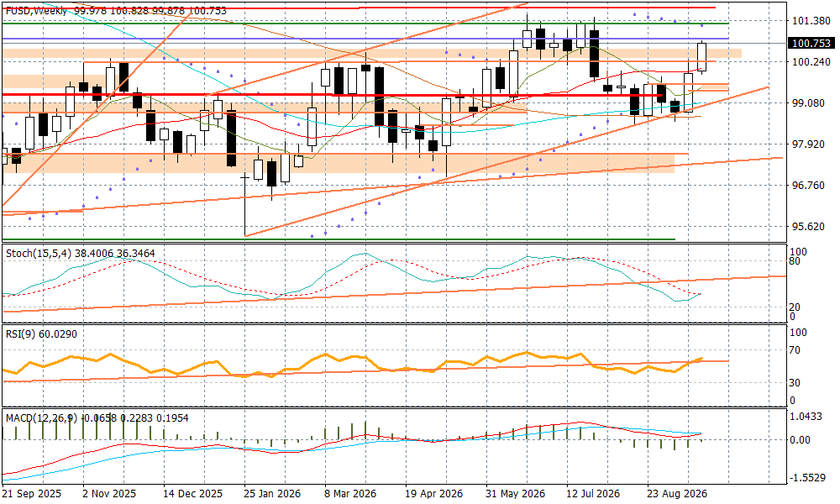Select the 21 Sep 2025 date label

coord(32,493)
